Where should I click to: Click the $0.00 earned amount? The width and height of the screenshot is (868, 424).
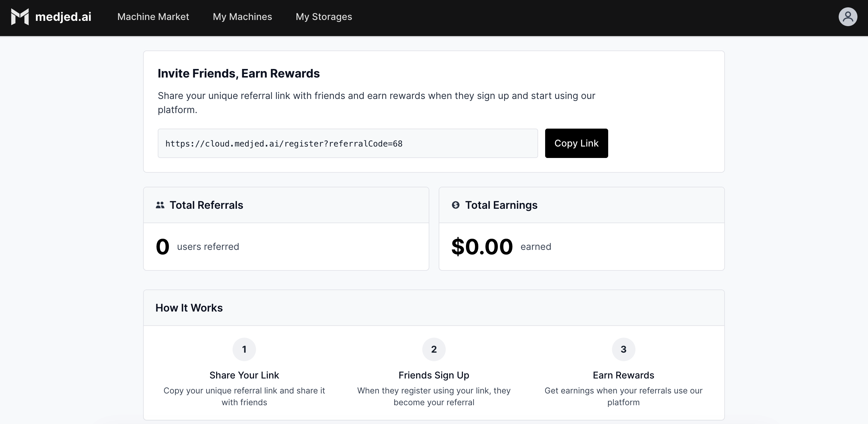point(482,246)
